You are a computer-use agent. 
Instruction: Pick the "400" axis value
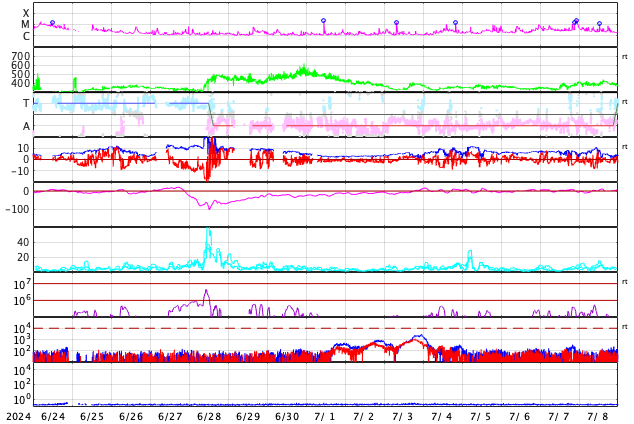click(20, 83)
